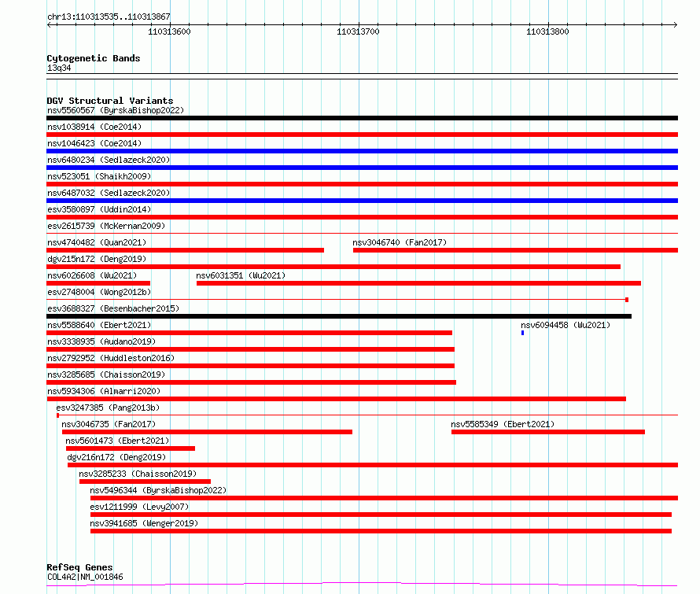Click the red bar under nsv1038914
This screenshot has width=700, height=594.
362,135
